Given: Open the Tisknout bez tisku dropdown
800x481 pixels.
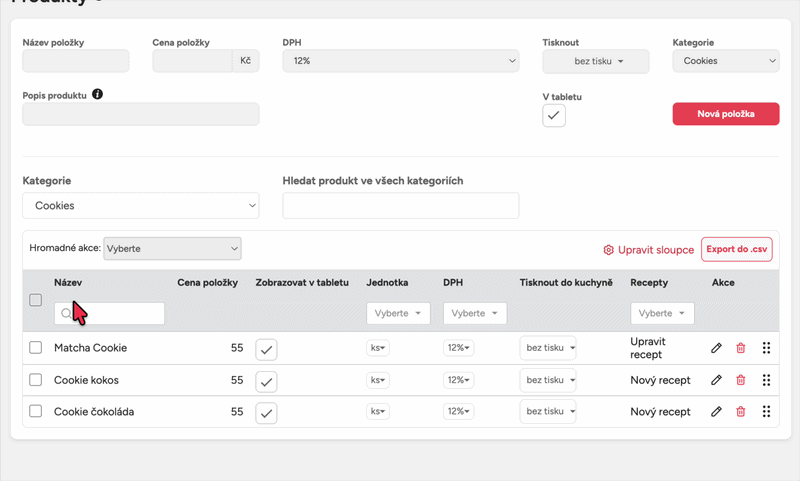Looking at the screenshot, I should point(596,62).
